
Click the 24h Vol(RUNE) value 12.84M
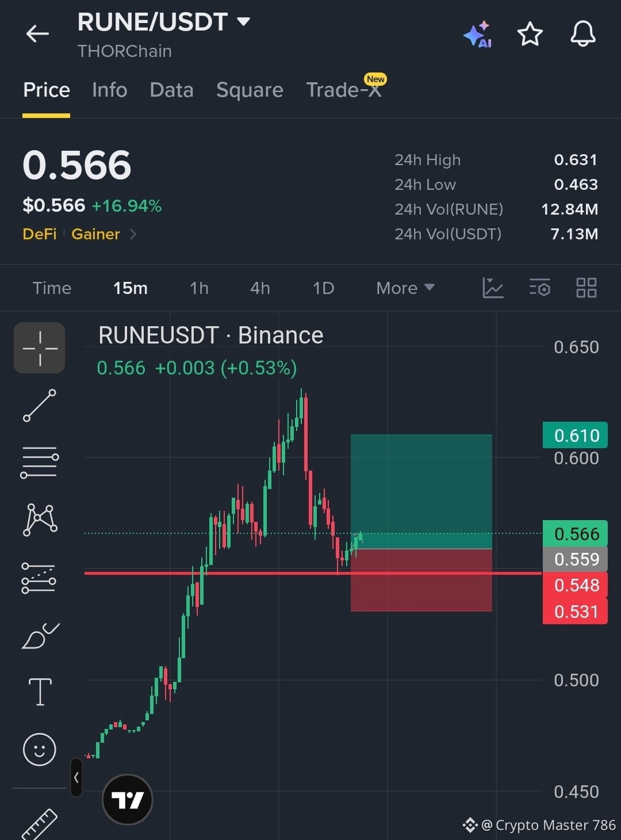pos(569,209)
